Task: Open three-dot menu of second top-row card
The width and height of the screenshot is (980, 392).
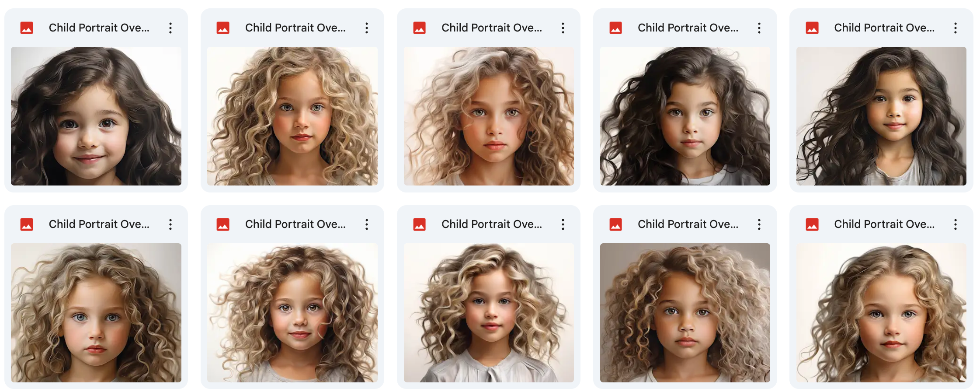Action: pos(367,28)
